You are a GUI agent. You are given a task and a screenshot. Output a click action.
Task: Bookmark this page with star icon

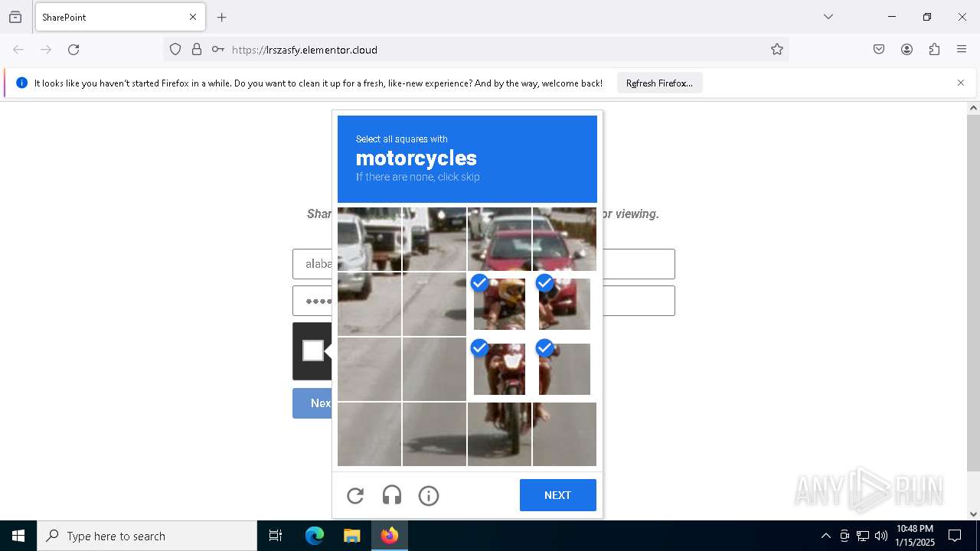[777, 50]
